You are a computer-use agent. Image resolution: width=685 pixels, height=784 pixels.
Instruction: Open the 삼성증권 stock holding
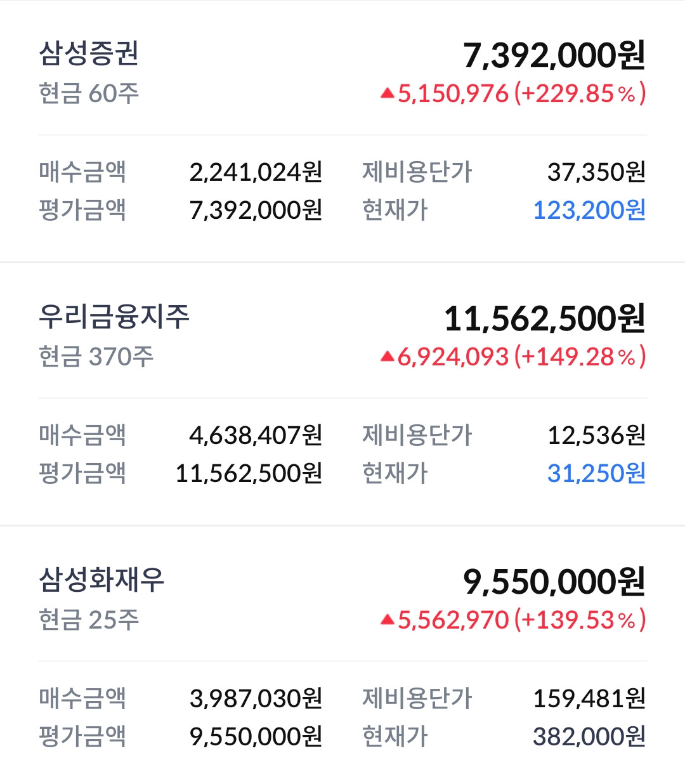(x=342, y=131)
